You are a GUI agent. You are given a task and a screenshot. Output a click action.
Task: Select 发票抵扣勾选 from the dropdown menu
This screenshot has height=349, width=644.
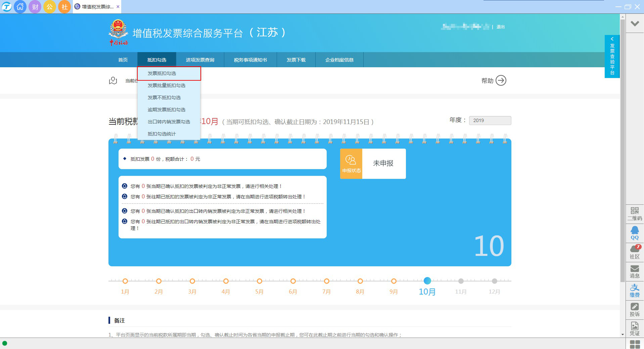(162, 73)
